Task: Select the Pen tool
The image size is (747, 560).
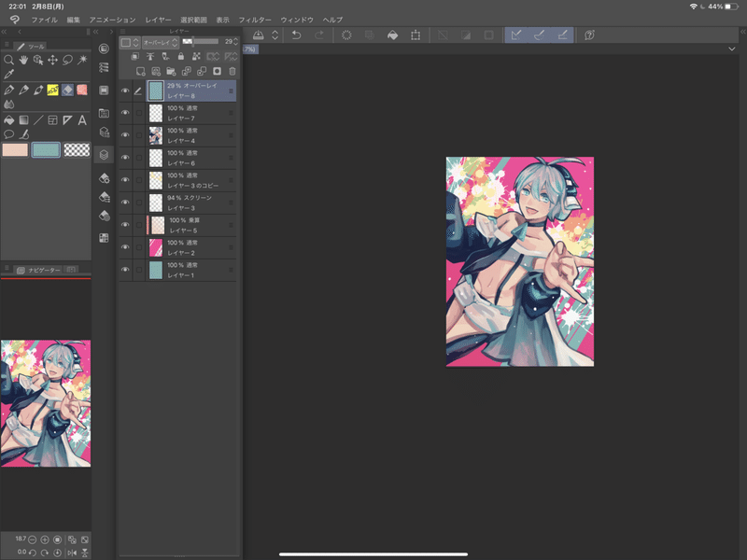Action: [x=8, y=90]
